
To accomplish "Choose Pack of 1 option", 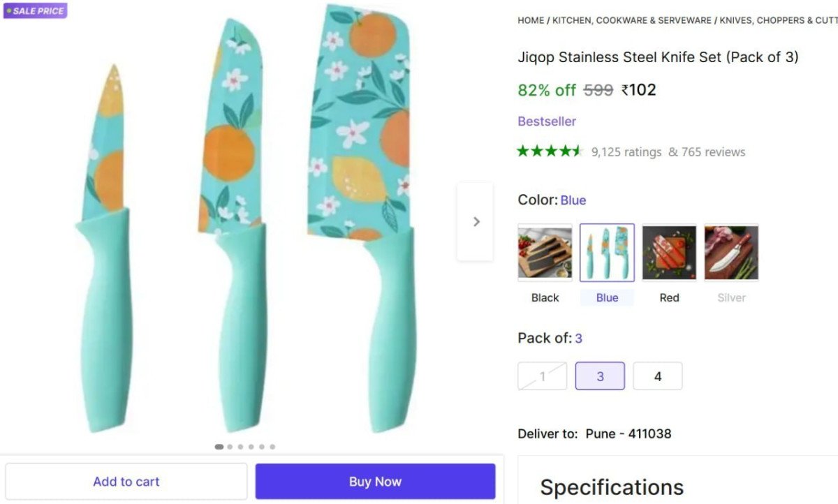I will click(542, 376).
